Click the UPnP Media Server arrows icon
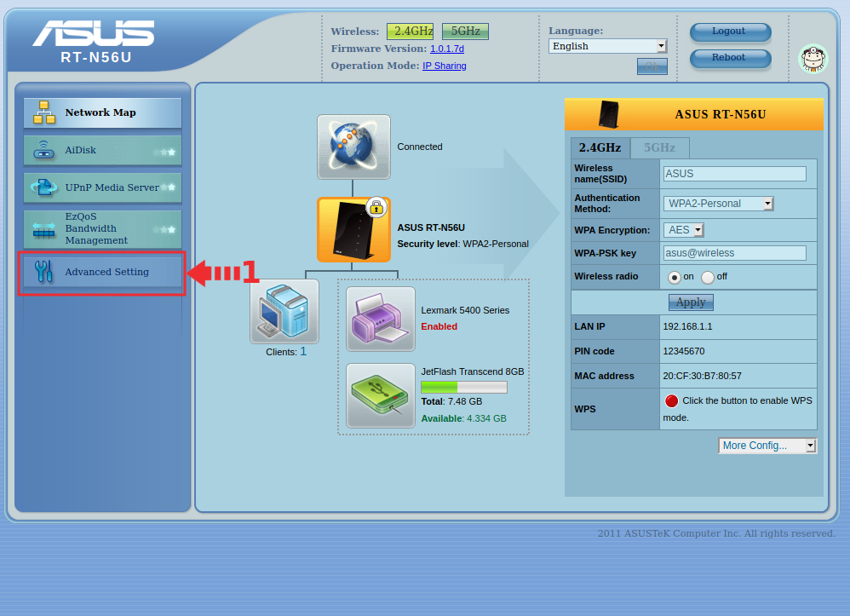850x616 pixels. coord(44,187)
